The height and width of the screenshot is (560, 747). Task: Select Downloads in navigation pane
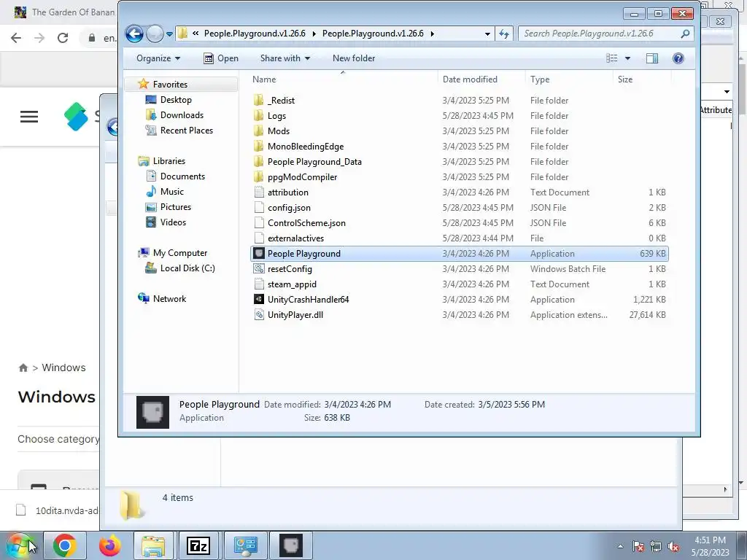click(182, 114)
